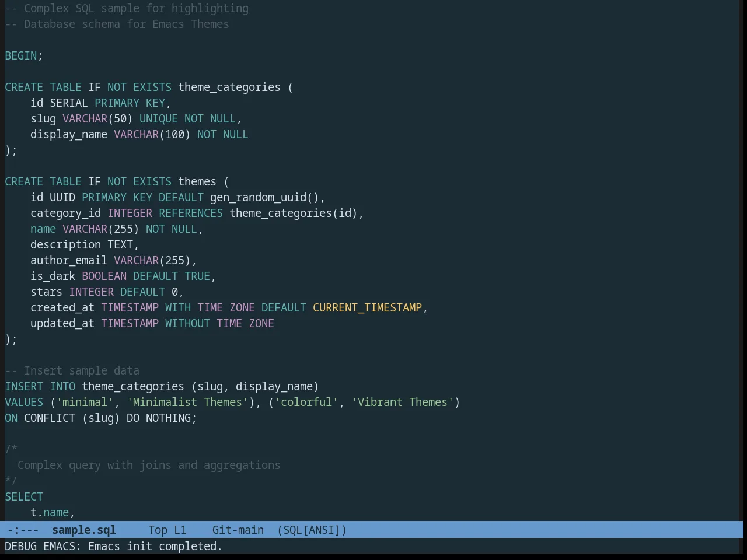Click the Top L1 position indicator
747x560 pixels.
click(x=167, y=530)
